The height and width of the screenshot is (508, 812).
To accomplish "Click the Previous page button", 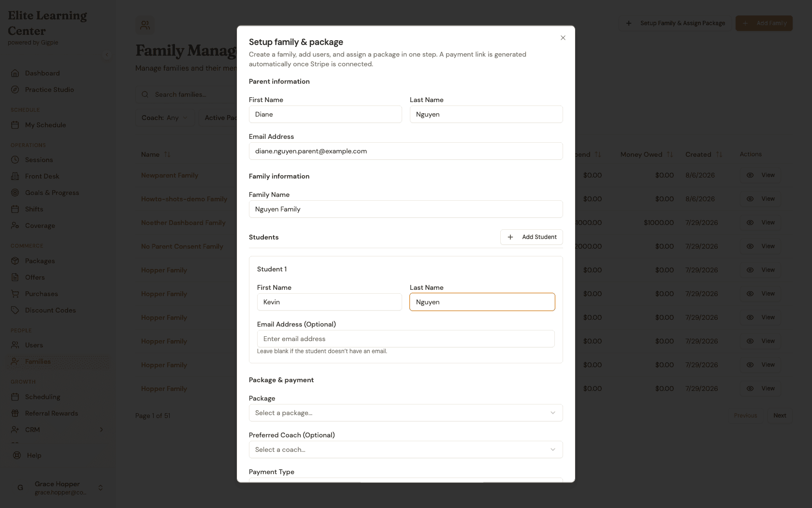I will click(x=746, y=416).
